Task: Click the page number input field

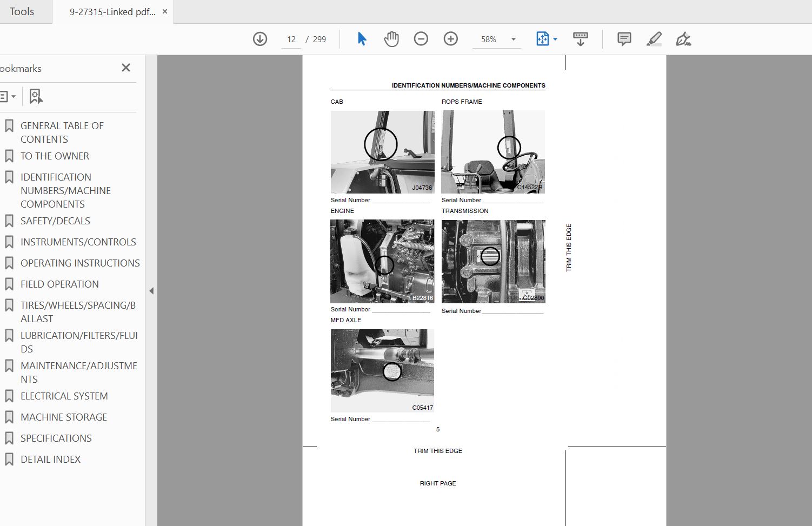Action: click(x=291, y=39)
